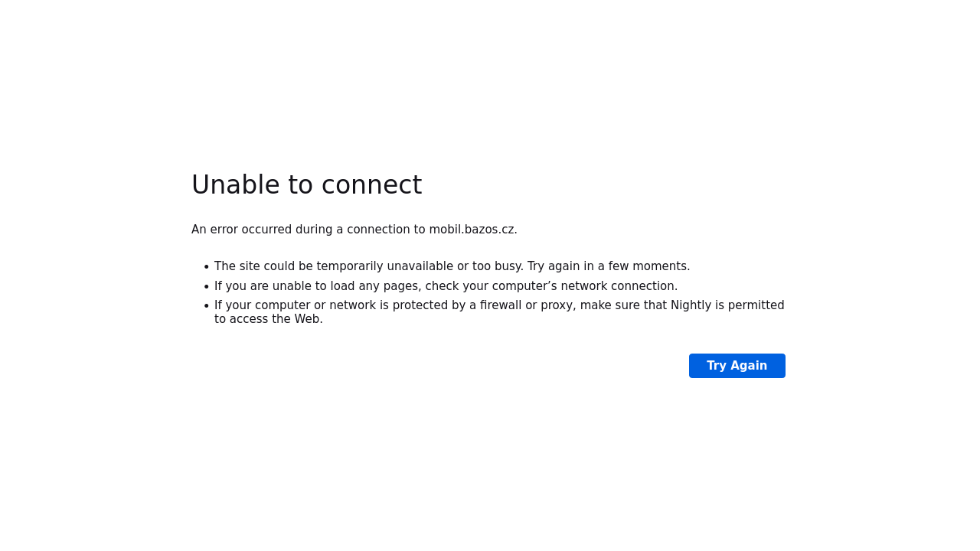The image size is (980, 551).
Task: Click "The site could be" text
Action: (263, 266)
